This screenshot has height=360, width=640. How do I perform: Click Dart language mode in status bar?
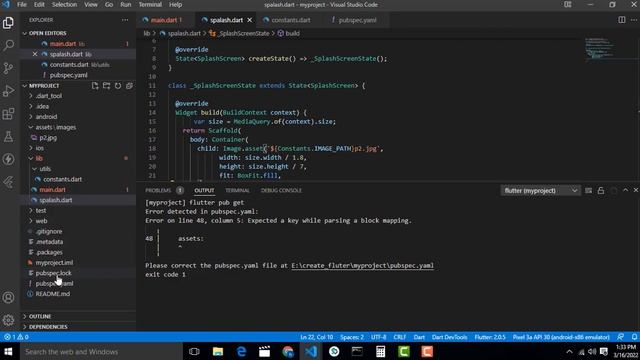pos(419,337)
